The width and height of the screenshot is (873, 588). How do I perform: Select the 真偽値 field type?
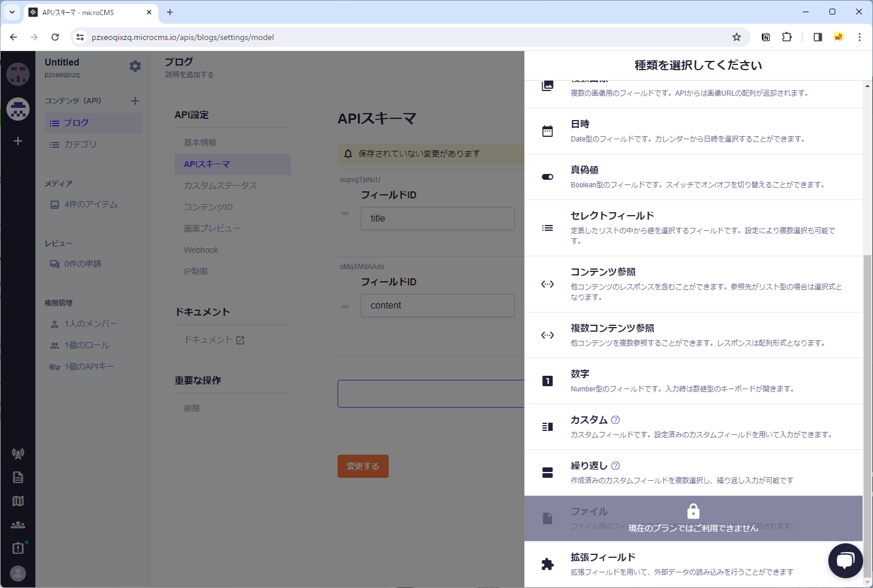[x=693, y=177]
